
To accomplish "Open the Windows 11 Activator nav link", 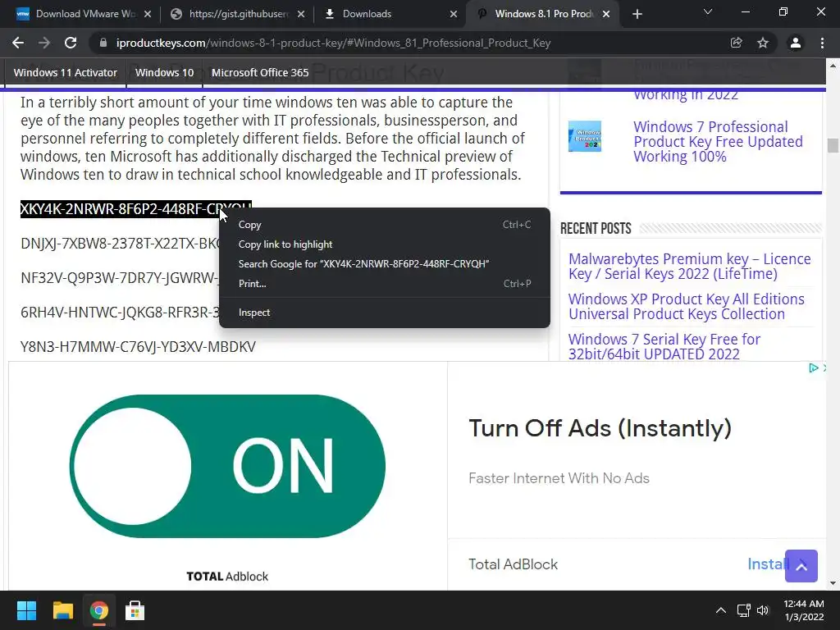I will click(x=66, y=72).
